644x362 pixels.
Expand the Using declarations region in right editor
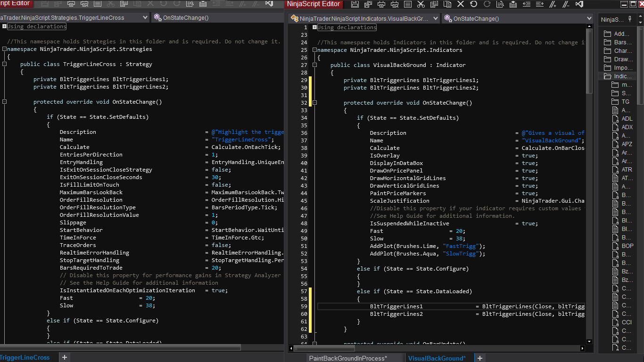[314, 27]
